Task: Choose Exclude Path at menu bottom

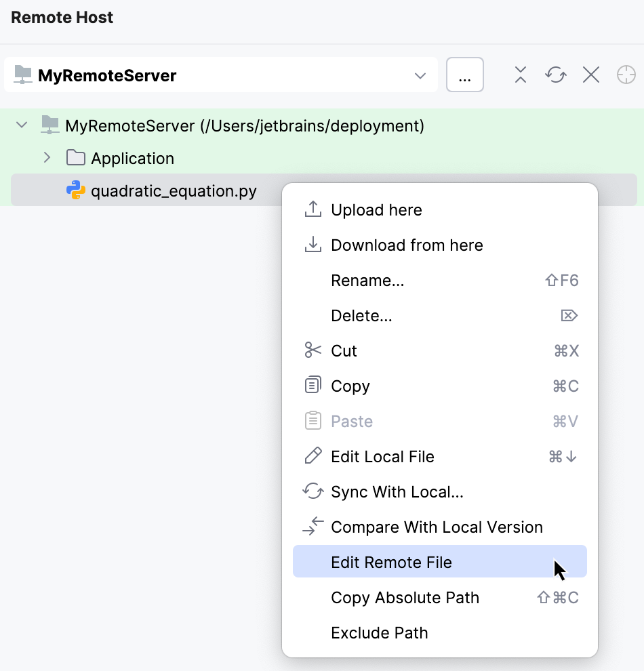Action: coord(379,632)
